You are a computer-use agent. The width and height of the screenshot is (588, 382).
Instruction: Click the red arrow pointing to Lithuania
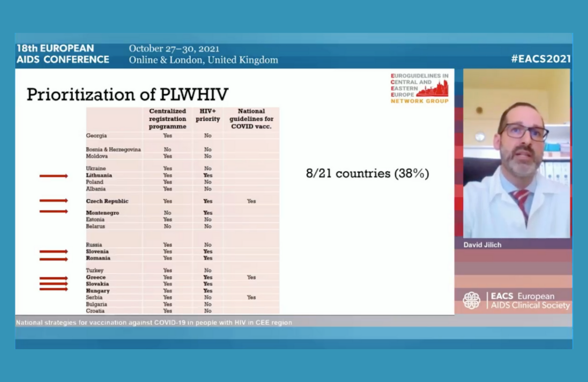tap(53, 176)
